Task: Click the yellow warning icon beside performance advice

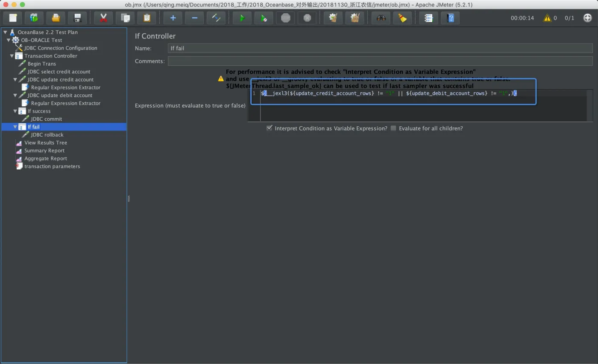Action: pyautogui.click(x=221, y=79)
